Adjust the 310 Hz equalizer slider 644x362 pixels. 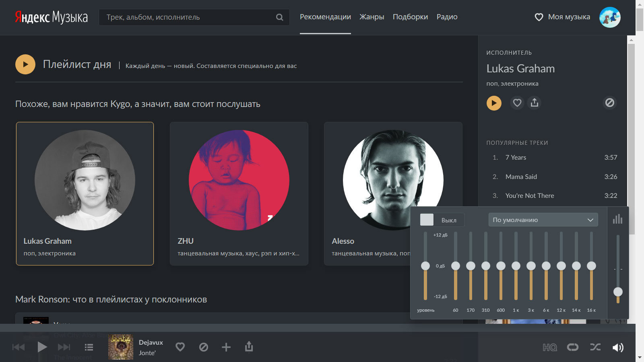pos(486,266)
